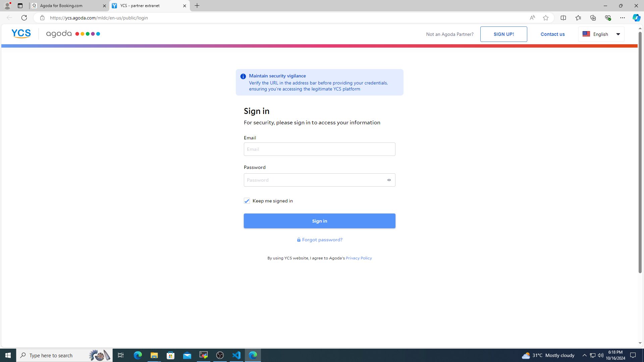Click the YCS logo
The width and height of the screenshot is (644, 362).
pos(21,34)
